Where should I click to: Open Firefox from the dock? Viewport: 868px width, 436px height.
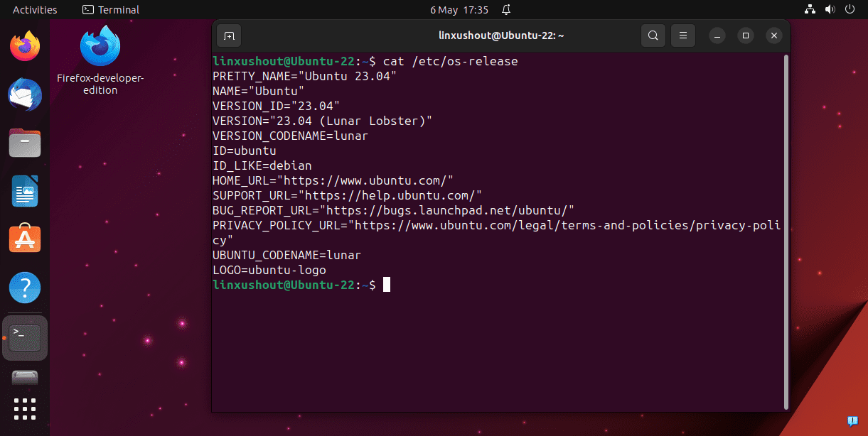(x=25, y=47)
